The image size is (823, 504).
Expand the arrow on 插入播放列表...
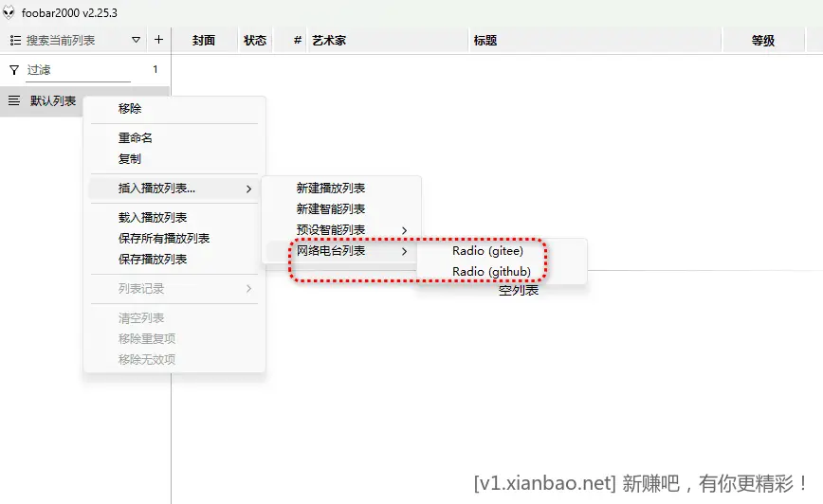pos(248,189)
